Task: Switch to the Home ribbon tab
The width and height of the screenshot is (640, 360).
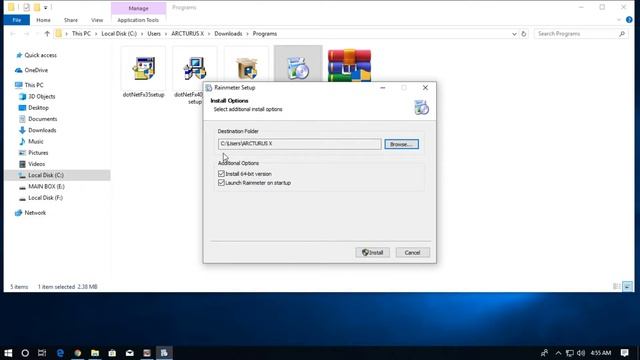Action: 43,20
